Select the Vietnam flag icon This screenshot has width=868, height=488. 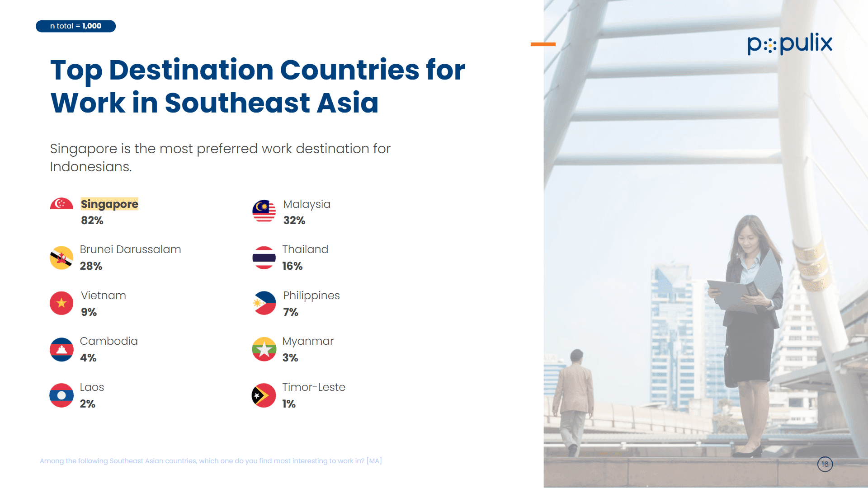pos(61,303)
